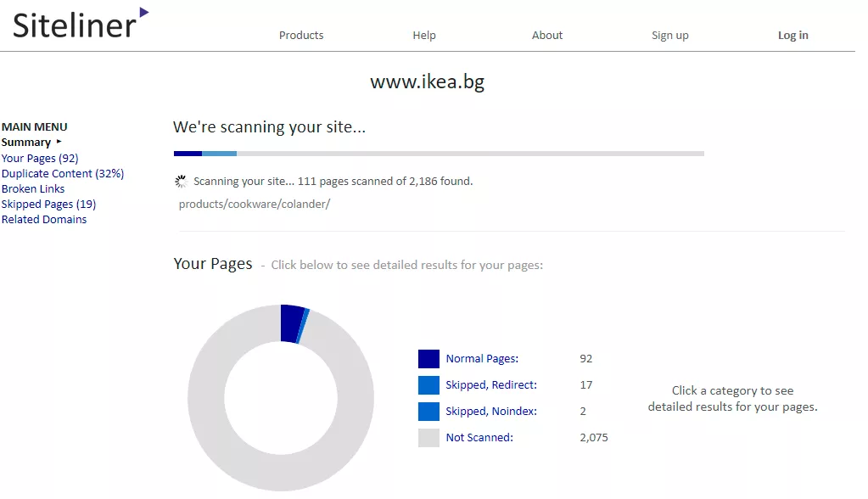Open Broken Links in sidebar

32,189
